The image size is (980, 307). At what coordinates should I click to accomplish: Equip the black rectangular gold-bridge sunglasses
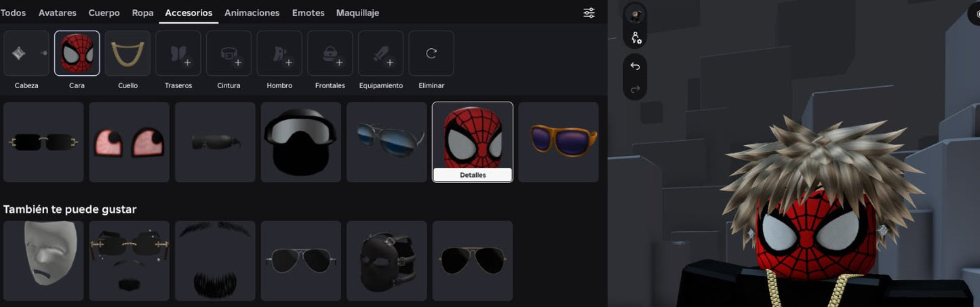tap(43, 142)
